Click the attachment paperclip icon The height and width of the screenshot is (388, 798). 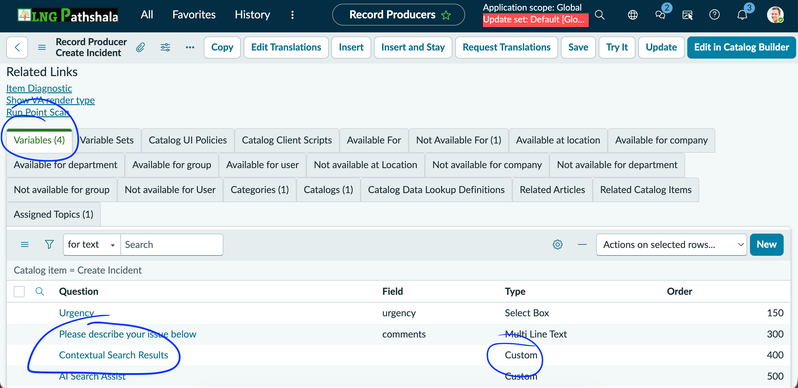(x=140, y=47)
